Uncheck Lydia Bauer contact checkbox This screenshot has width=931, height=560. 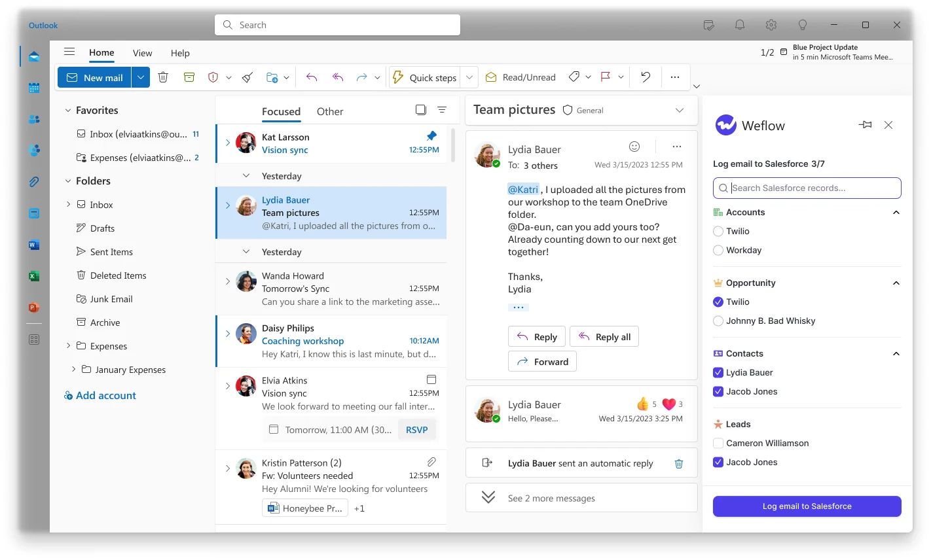tap(718, 372)
